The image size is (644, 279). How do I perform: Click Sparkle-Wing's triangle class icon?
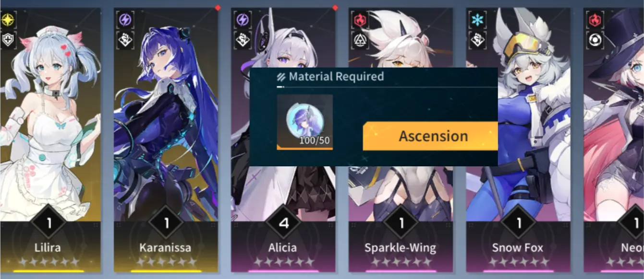point(360,40)
